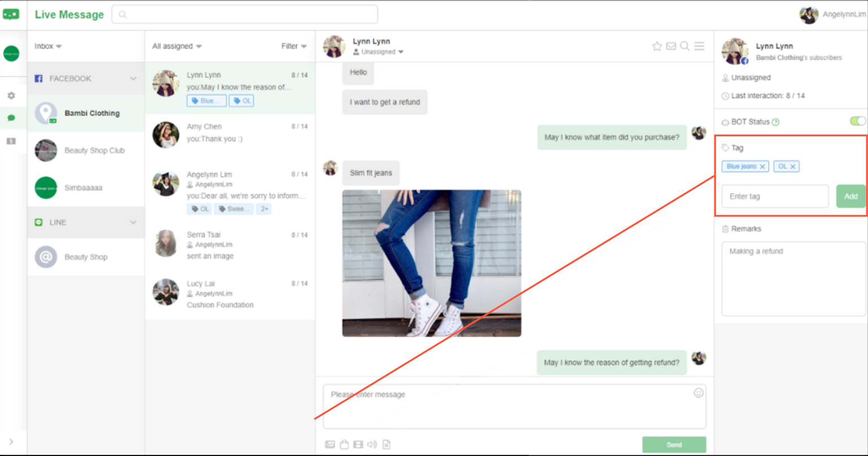
Task: Expand the Filter dropdown
Action: tap(294, 46)
